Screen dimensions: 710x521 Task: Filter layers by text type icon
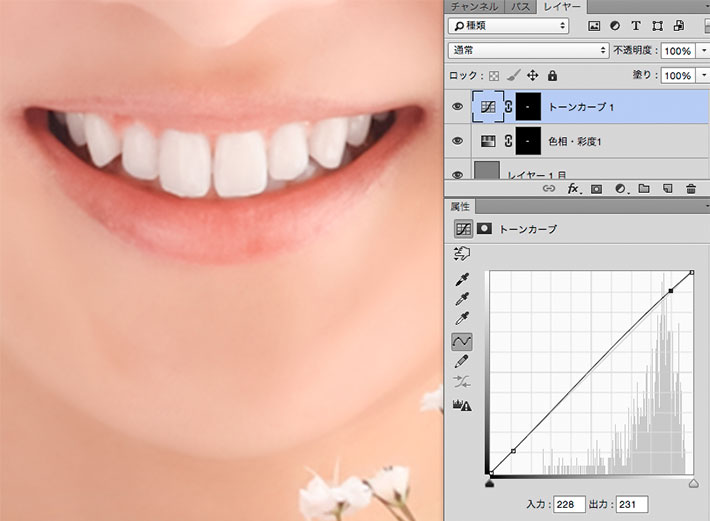pos(636,26)
